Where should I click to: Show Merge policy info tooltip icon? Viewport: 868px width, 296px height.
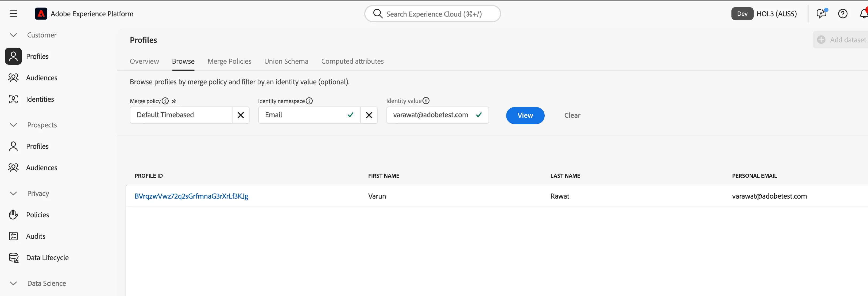click(x=165, y=101)
